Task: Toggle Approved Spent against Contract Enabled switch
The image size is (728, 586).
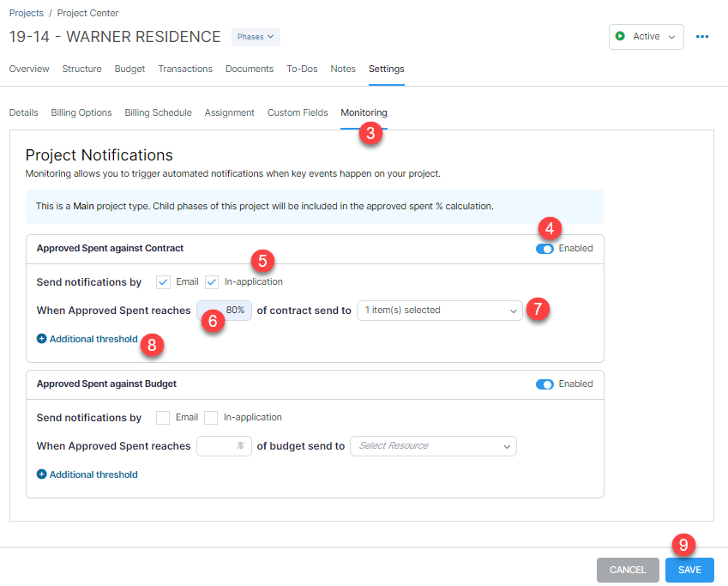Action: (544, 249)
